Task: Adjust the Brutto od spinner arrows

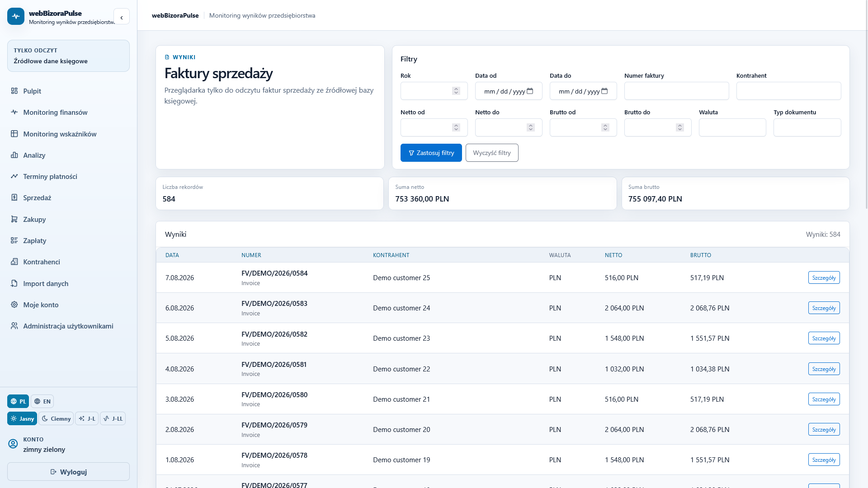Action: coord(605,127)
